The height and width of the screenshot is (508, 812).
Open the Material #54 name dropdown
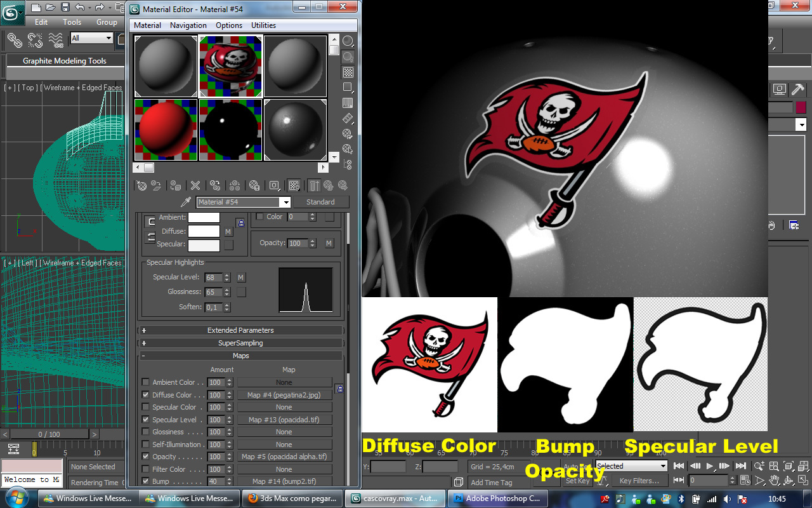click(285, 202)
